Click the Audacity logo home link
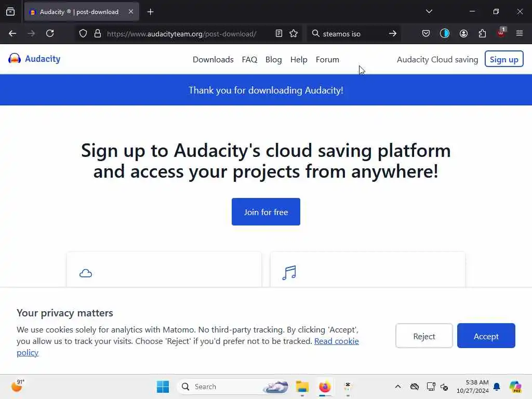The image size is (532, 399). [x=34, y=59]
